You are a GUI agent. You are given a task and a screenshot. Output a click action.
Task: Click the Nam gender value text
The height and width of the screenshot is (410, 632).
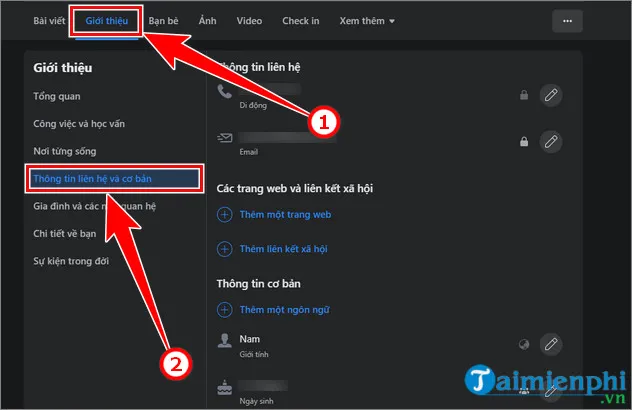(x=249, y=339)
